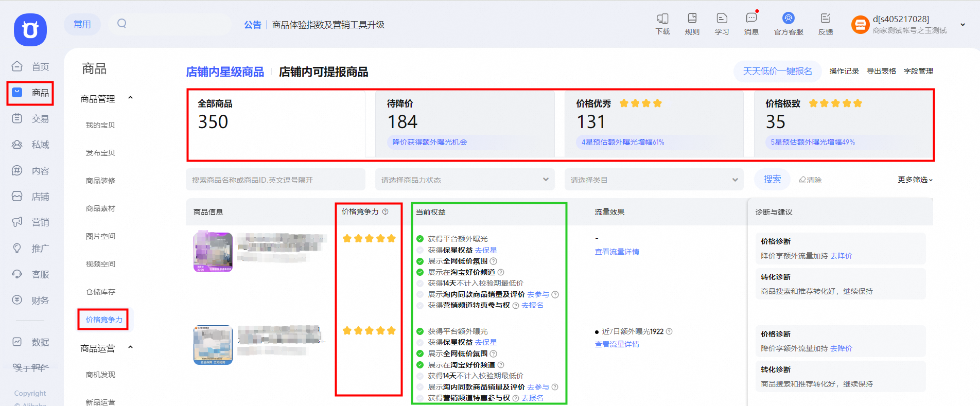
Task: Select the 价格极致 35 card
Action: pyautogui.click(x=843, y=124)
